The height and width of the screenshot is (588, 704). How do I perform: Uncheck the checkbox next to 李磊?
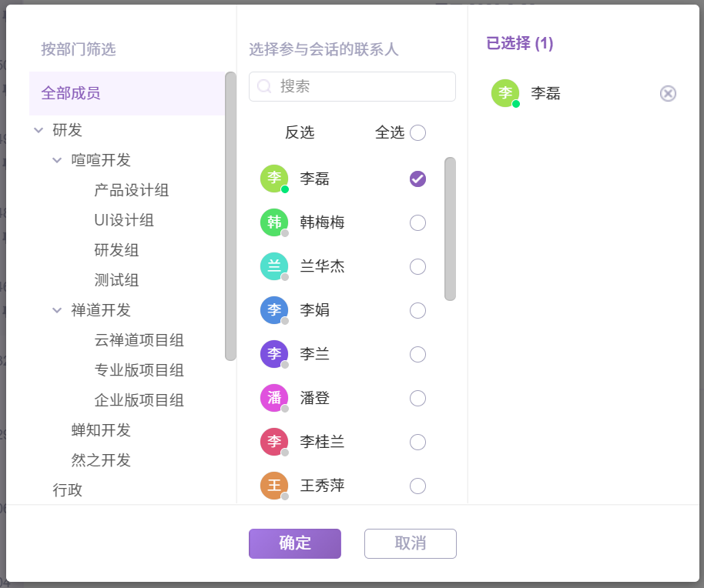click(x=417, y=179)
